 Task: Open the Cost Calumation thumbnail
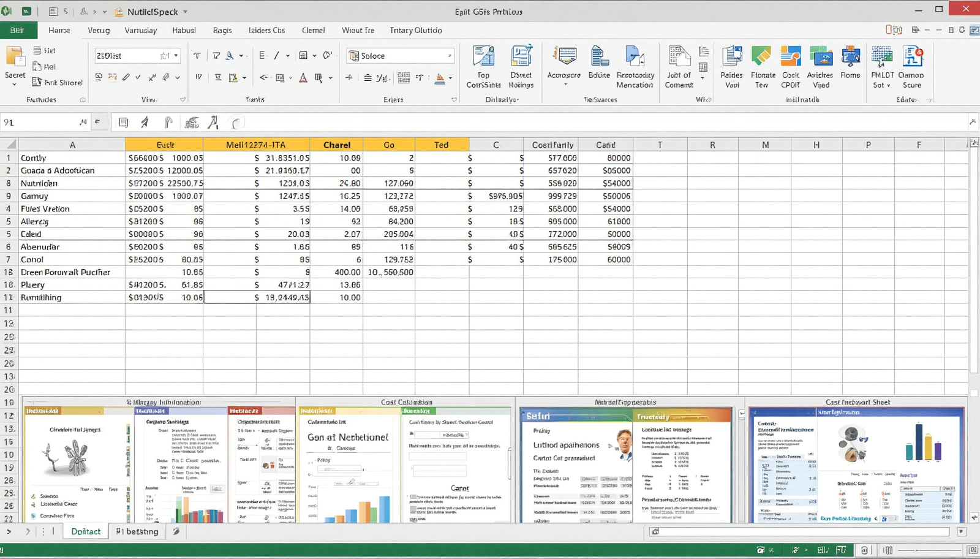[405, 460]
